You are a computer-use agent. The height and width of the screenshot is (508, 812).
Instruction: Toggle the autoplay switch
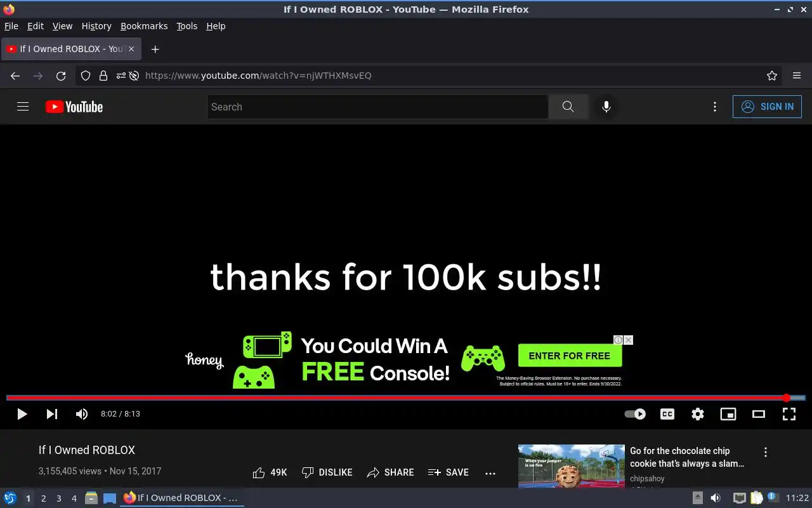635,414
